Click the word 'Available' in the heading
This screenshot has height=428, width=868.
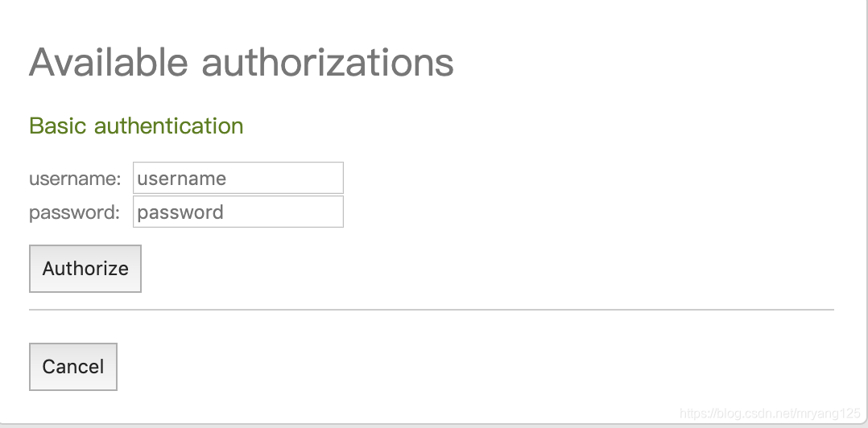[x=109, y=62]
